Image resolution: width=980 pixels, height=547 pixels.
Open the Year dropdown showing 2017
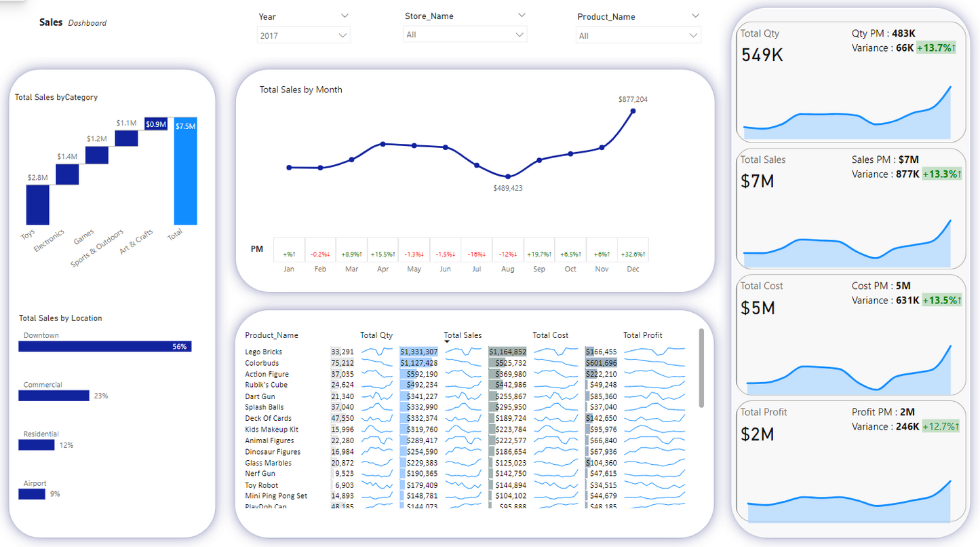(303, 35)
